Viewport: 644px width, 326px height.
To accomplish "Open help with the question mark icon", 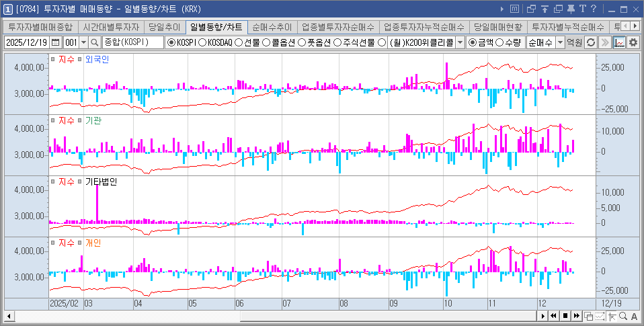I will tap(593, 9).
